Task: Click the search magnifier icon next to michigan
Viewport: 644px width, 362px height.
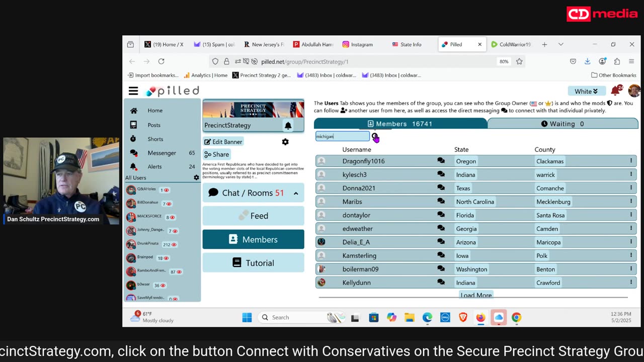Action: tap(375, 136)
